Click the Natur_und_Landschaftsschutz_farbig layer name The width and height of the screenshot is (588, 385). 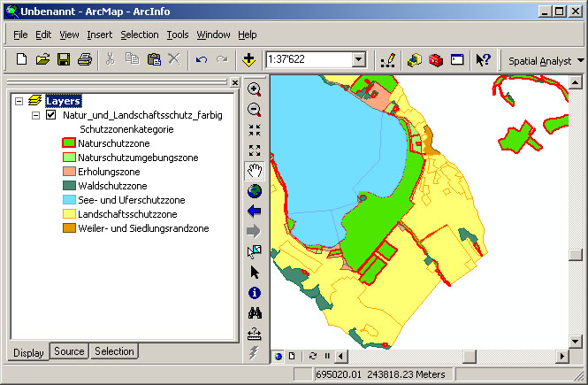click(x=142, y=116)
